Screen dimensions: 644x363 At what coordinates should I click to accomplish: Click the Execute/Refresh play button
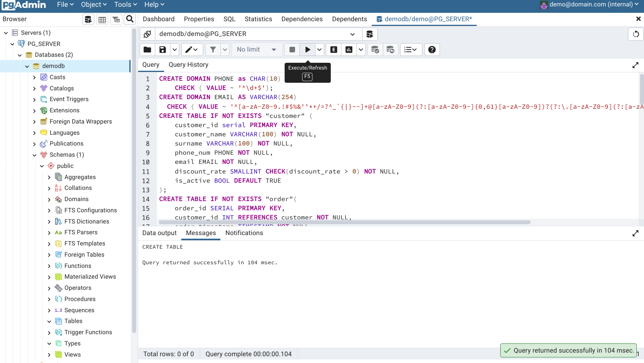pos(307,50)
